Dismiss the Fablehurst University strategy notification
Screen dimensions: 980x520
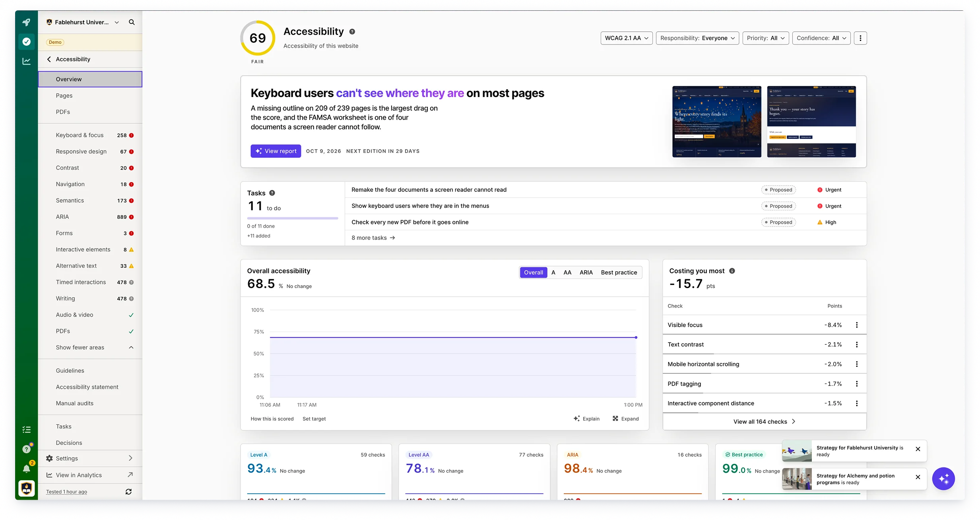[918, 449]
